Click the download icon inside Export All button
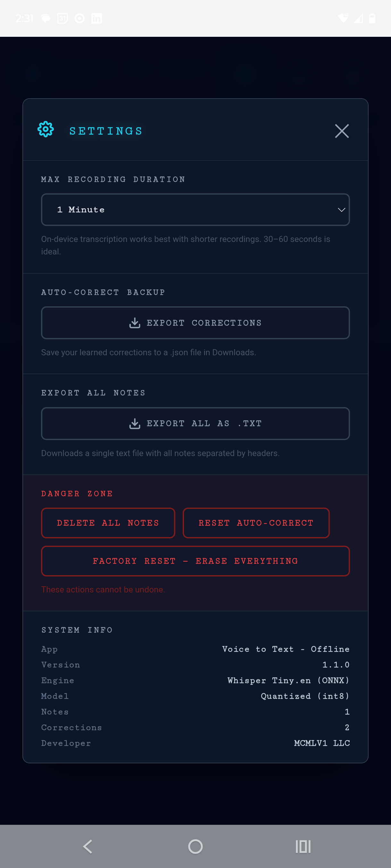 pos(135,423)
